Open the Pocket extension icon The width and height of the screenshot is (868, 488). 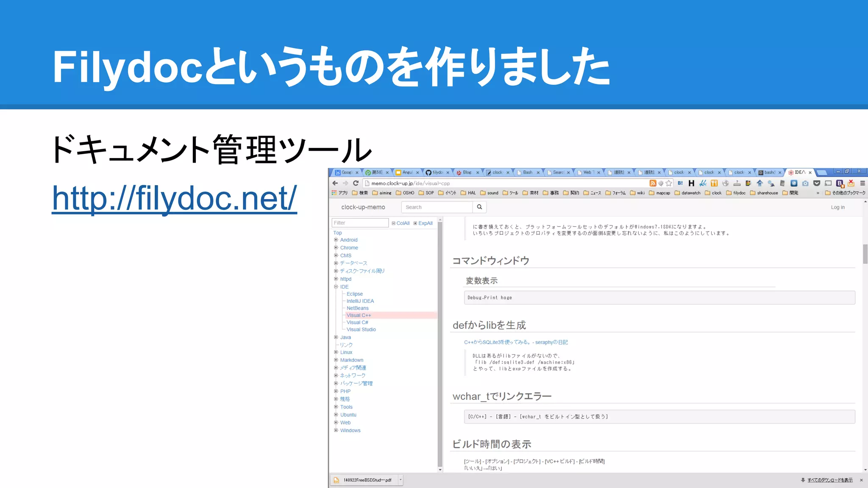pos(817,183)
